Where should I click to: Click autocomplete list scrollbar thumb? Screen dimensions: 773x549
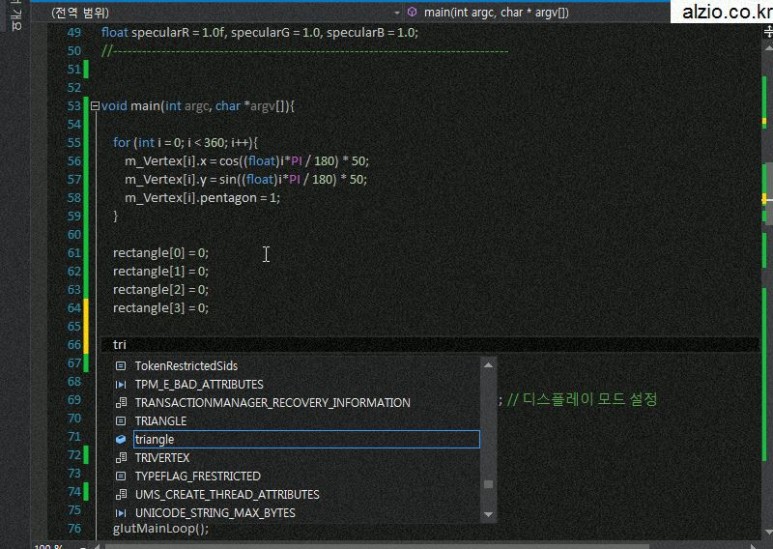click(488, 484)
